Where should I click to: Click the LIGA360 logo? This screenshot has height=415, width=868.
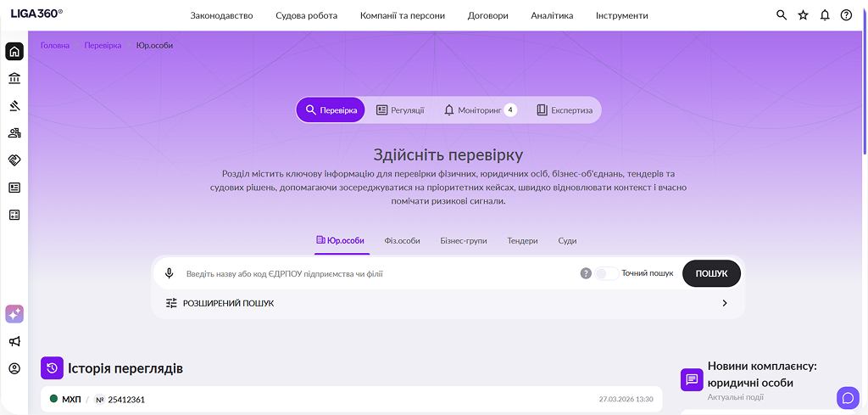pos(36,14)
